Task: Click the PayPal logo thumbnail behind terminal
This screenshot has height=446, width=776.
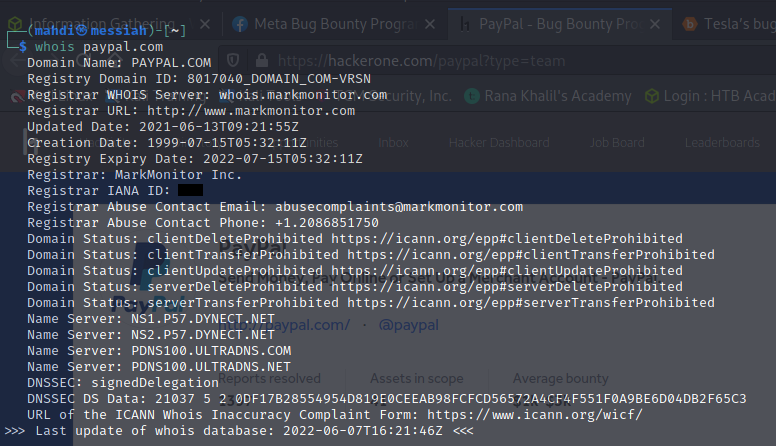Action: click(x=147, y=277)
